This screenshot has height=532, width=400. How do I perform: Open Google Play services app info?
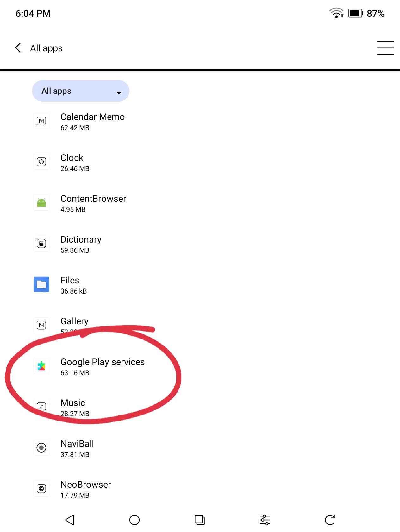click(200, 367)
